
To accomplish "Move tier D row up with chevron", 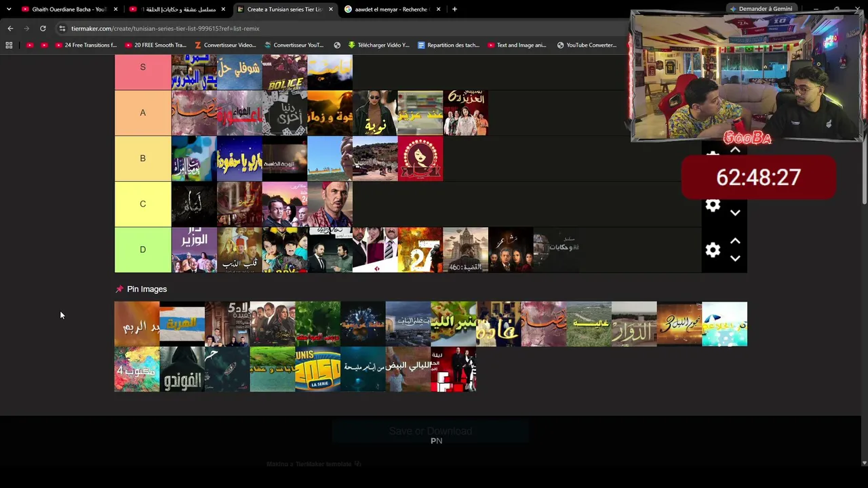I will (x=735, y=241).
